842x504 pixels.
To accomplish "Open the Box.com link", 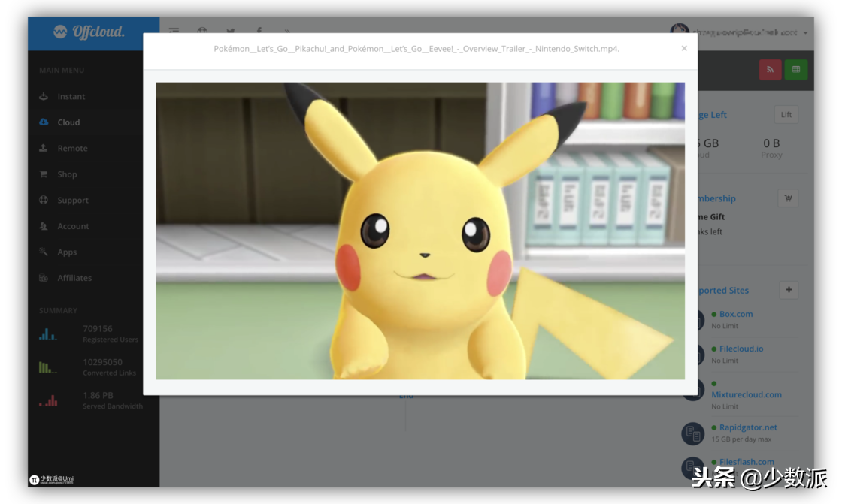I will pos(735,315).
